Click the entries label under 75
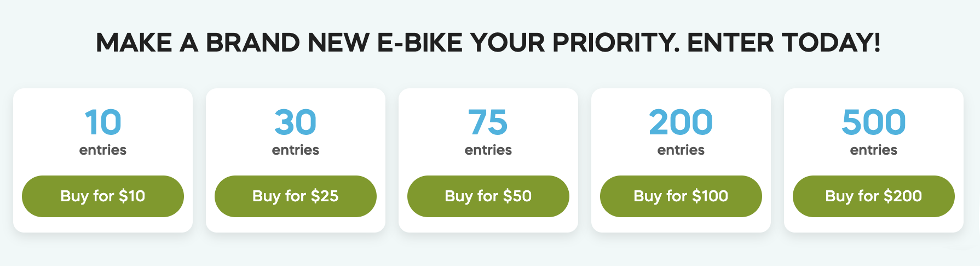The height and width of the screenshot is (266, 980). point(488,150)
